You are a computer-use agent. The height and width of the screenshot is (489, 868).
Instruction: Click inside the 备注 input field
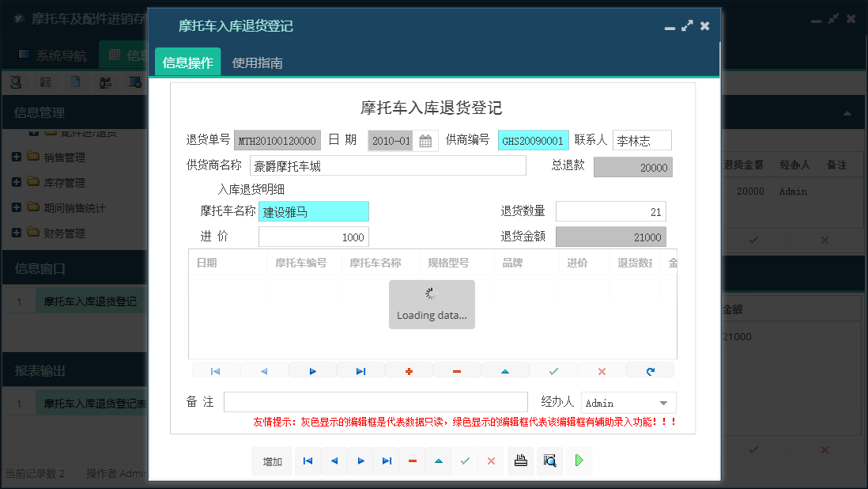[x=376, y=402]
